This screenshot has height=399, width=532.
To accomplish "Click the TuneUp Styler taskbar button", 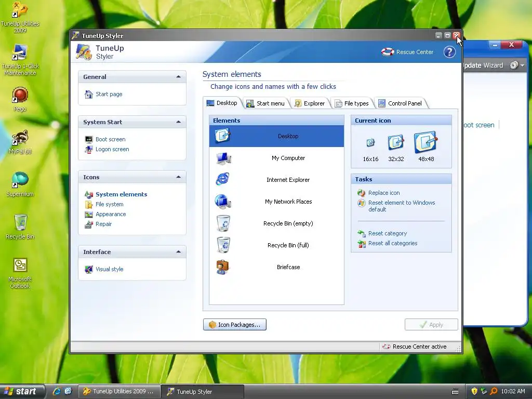I will [203, 392].
